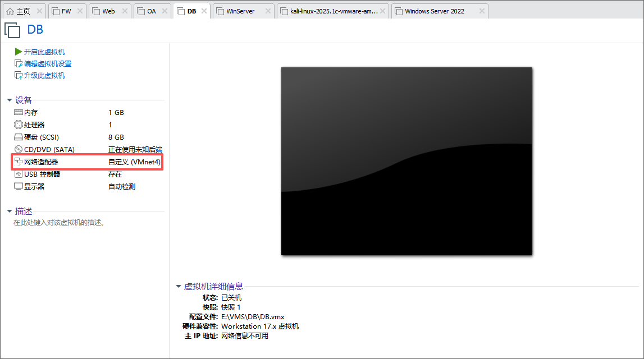Screen dimensions: 644x359
Task: Click the display (显示器) monitor icon
Action: coord(19,186)
